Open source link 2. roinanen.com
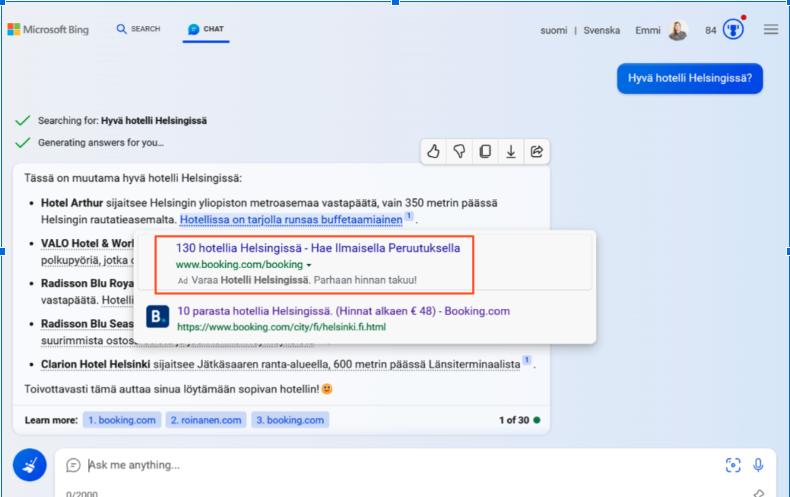The height and width of the screenshot is (497, 790). 206,420
